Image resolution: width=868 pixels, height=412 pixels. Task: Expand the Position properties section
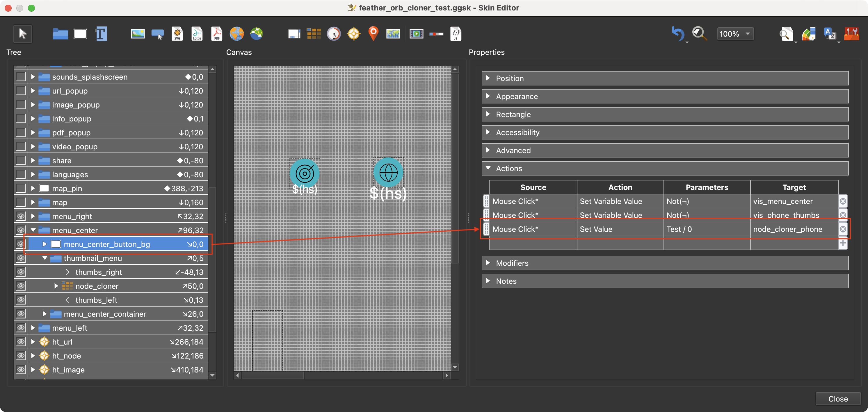tap(665, 78)
